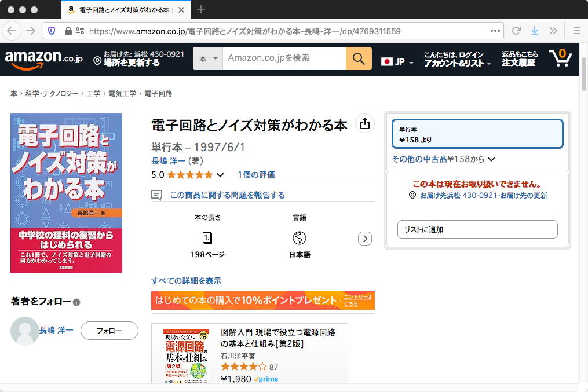
Task: Open the 本 search category dropdown
Action: 208,58
